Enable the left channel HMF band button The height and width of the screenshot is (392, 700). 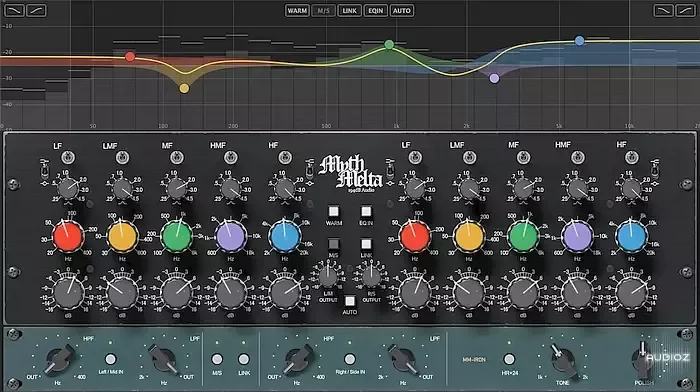230,157
